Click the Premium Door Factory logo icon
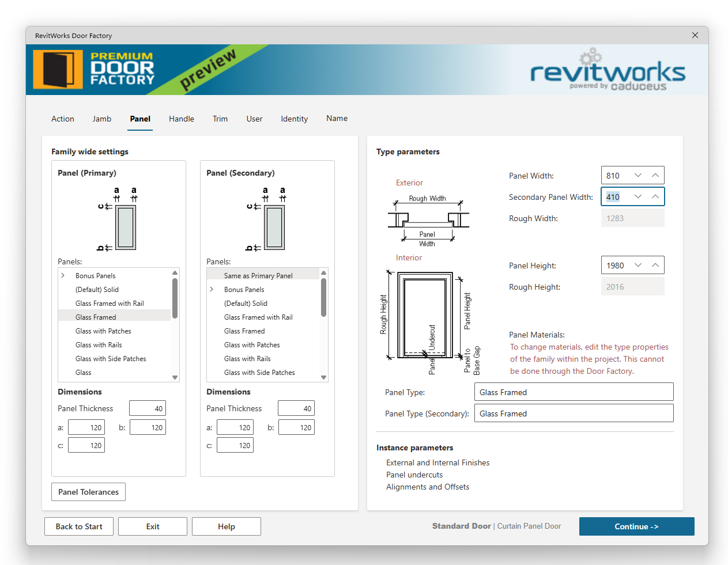Viewport: 728px width, 565px height. point(58,70)
